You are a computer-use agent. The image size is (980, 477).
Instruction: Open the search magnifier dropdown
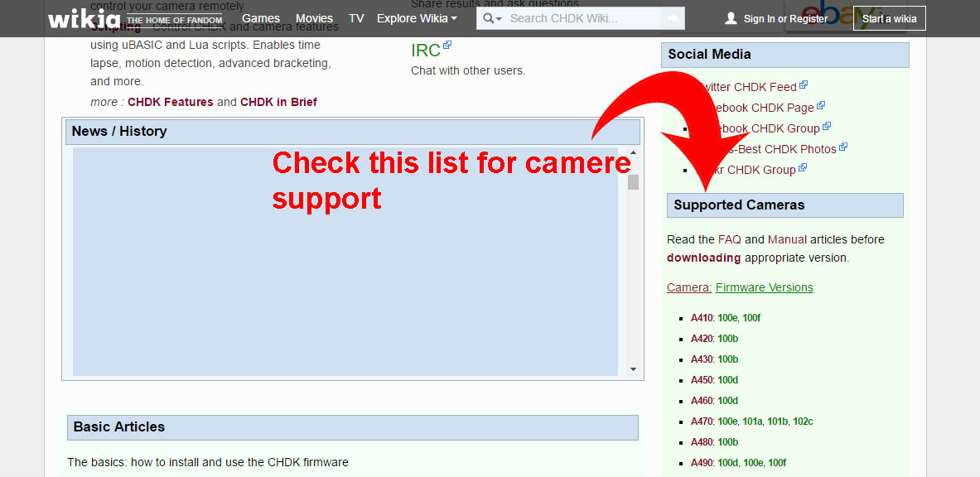[493, 19]
